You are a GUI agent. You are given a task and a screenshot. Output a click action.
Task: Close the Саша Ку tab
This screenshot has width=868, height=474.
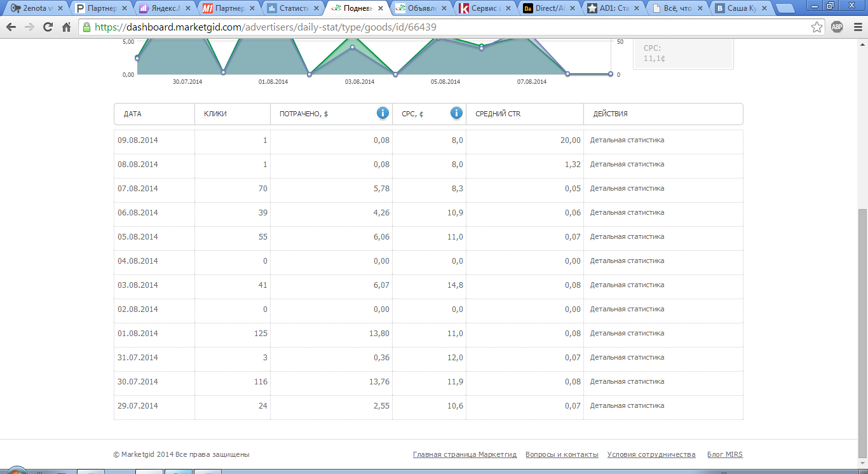point(765,9)
